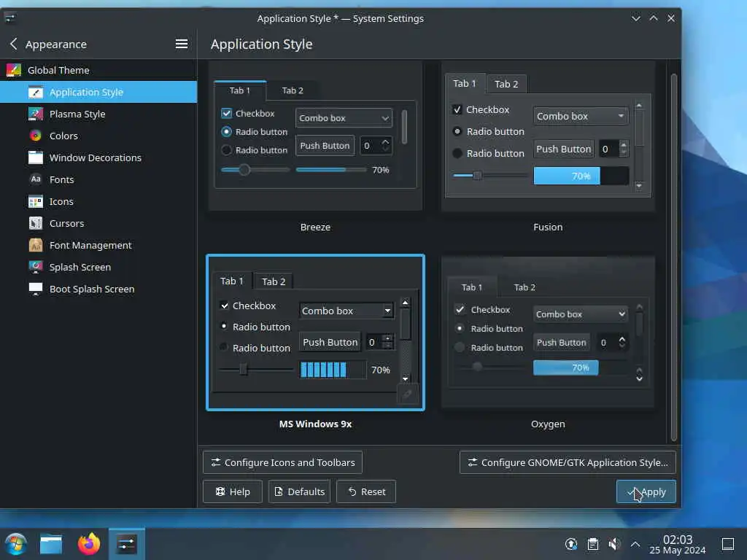Open the updates tray icon
The width and height of the screenshot is (747, 560).
[571, 544]
